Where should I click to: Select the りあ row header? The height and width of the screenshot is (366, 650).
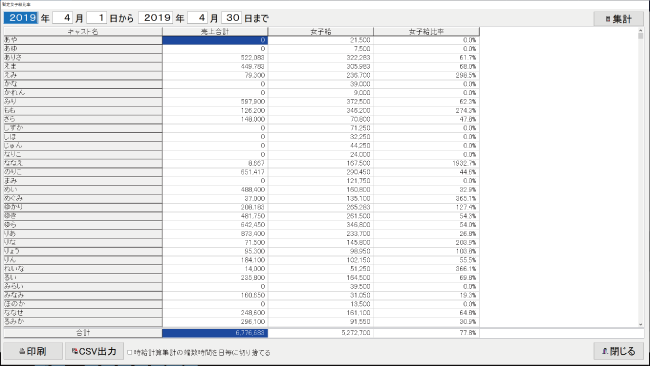pyautogui.click(x=83, y=234)
